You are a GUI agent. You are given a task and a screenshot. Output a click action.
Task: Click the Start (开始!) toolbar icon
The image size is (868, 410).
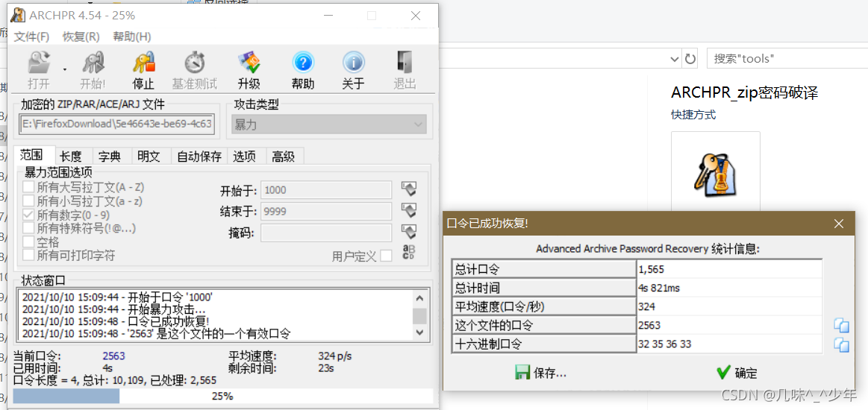click(93, 63)
